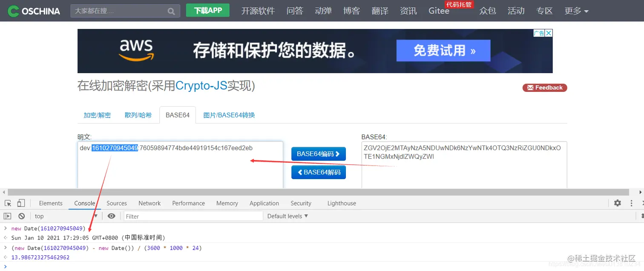Click the BASE64编码 button

[x=318, y=154]
